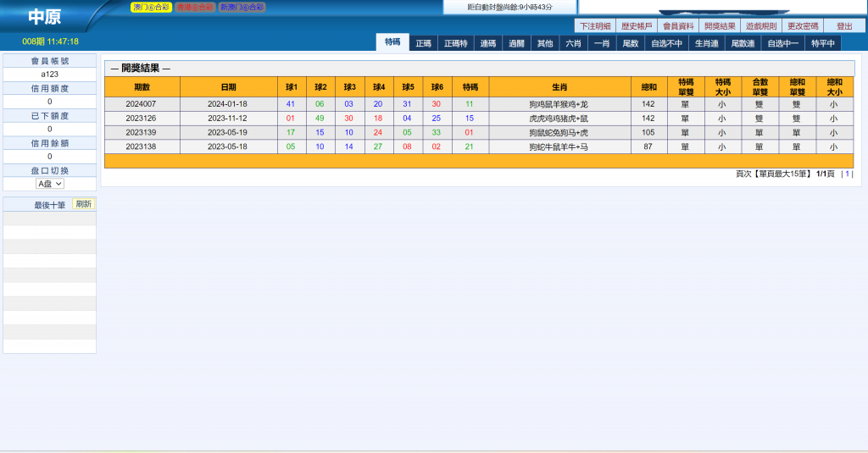Click the 特碼 column header in the results table
The width and height of the screenshot is (868, 453).
(x=470, y=87)
